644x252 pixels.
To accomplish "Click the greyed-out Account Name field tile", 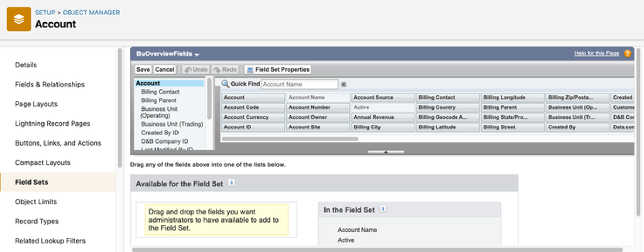I will point(317,98).
